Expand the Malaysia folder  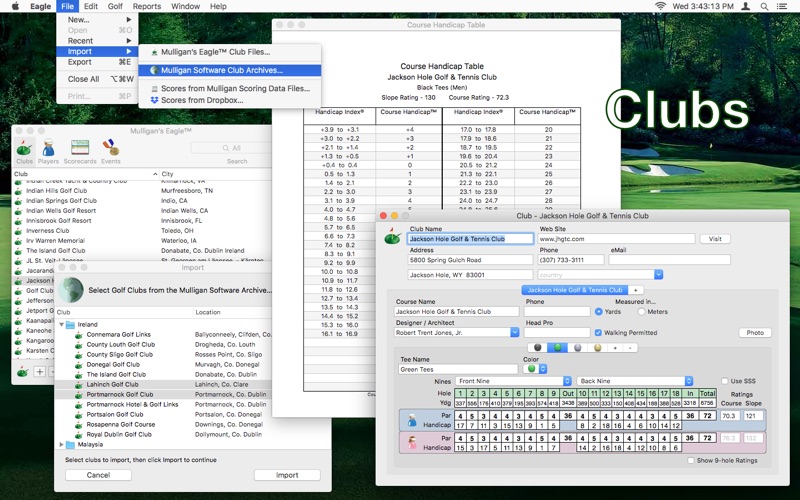pos(62,444)
